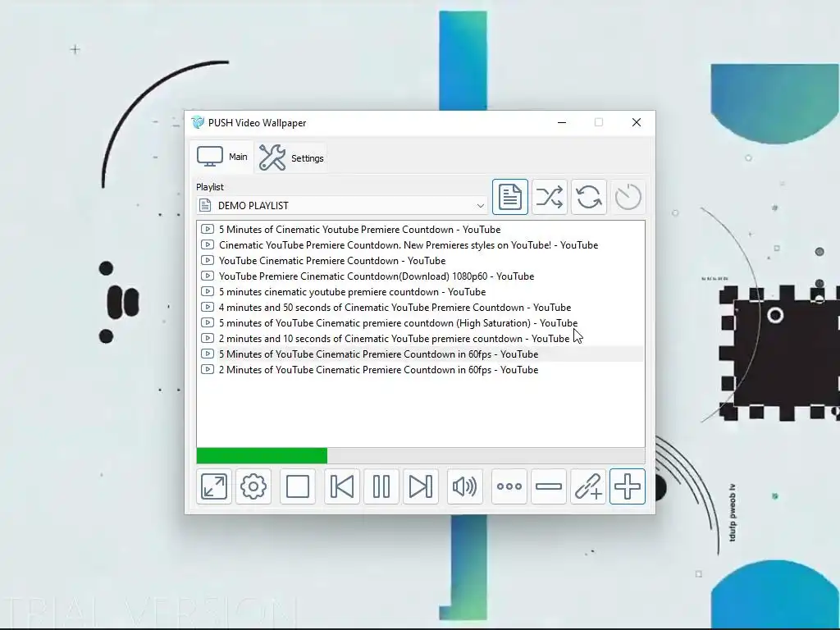
Task: Click play icon beside '(High Saturation)' row
Action: pyautogui.click(x=208, y=322)
